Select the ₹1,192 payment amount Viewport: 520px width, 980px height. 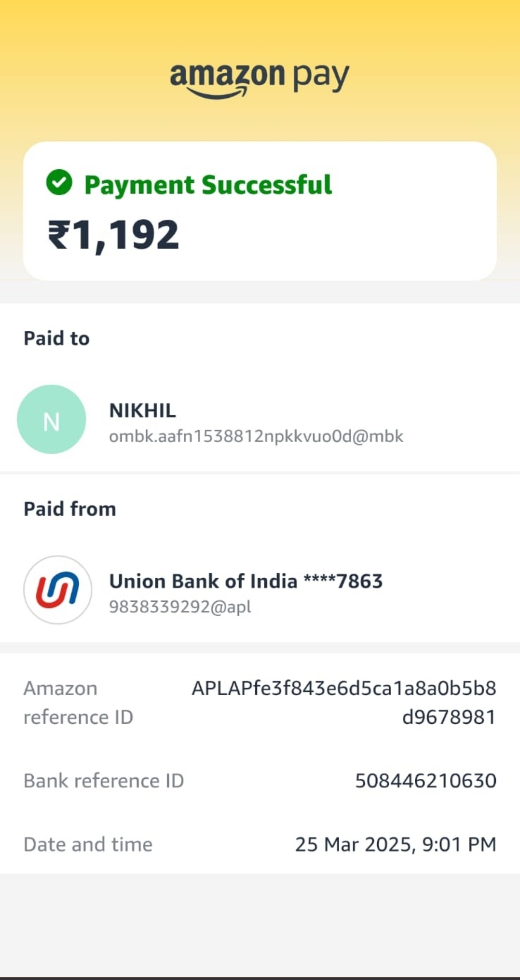pos(113,235)
